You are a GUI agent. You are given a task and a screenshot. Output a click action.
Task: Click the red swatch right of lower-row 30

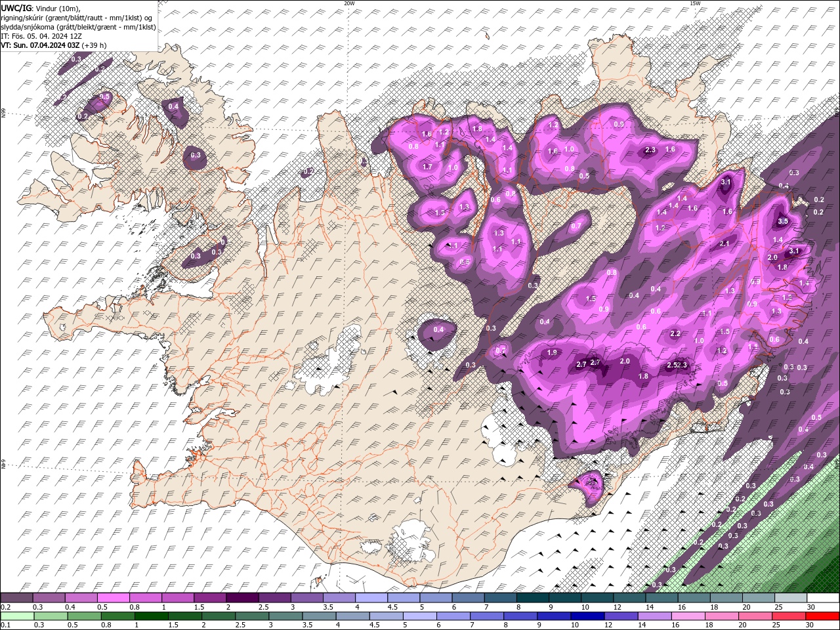click(822, 616)
